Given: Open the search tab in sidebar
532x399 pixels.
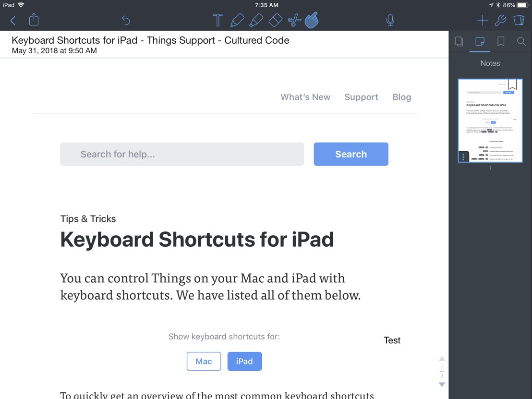Looking at the screenshot, I should (521, 42).
